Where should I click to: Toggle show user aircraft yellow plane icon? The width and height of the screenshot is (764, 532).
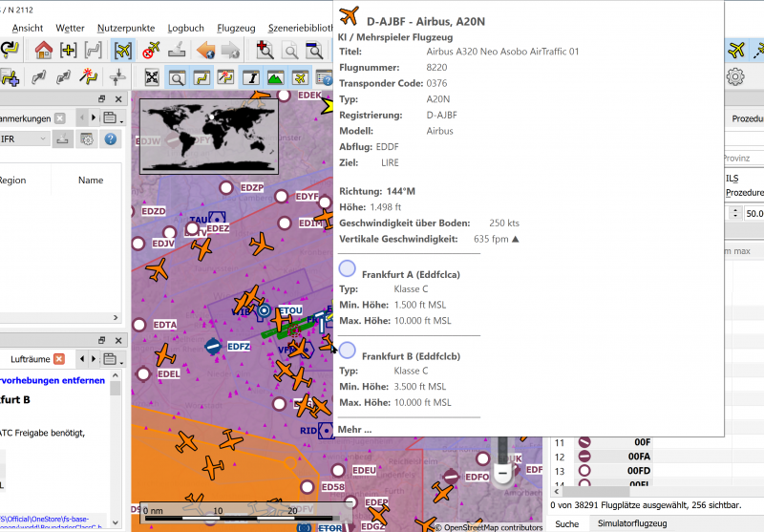pyautogui.click(x=736, y=50)
